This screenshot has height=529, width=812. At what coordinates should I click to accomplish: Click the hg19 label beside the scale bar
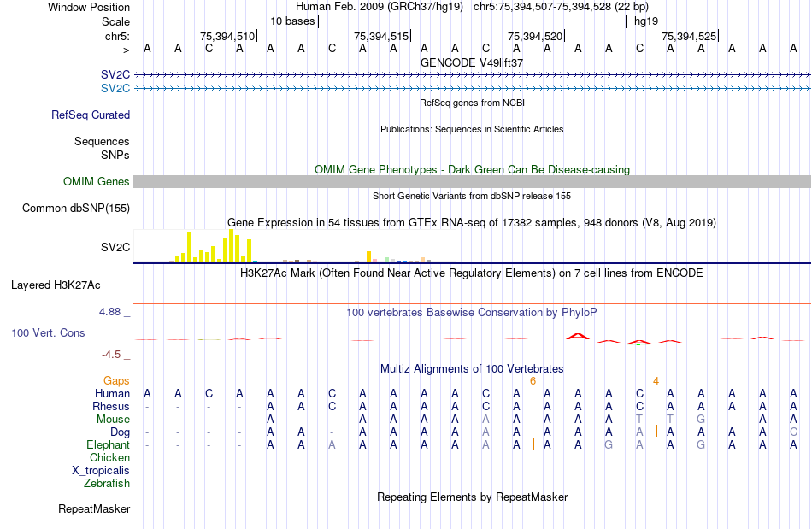pos(646,21)
